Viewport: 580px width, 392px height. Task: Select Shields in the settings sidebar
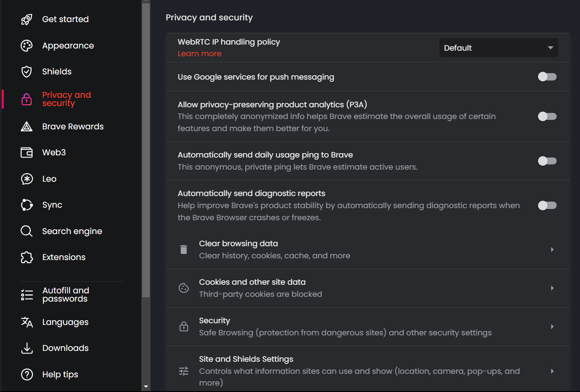(x=57, y=72)
